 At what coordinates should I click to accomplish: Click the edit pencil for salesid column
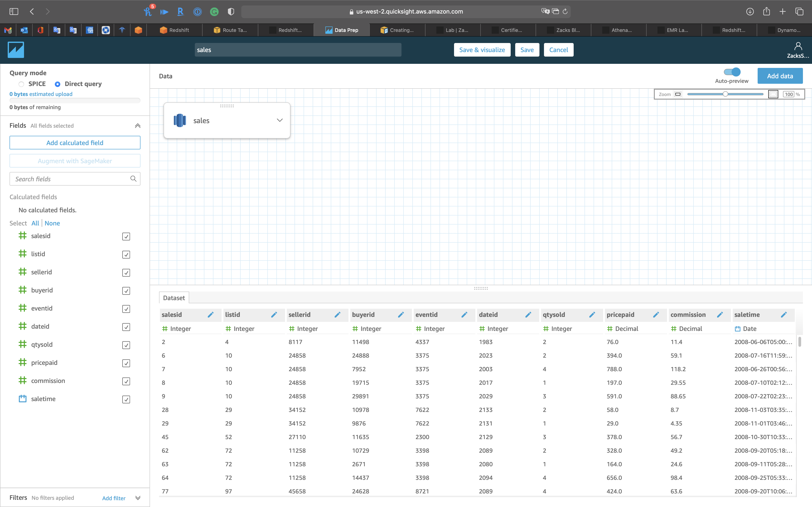click(x=210, y=315)
